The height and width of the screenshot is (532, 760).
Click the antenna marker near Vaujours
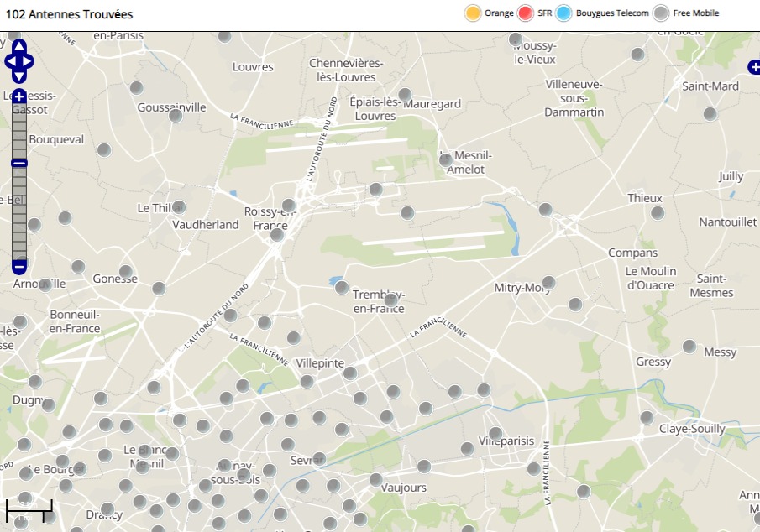375,480
